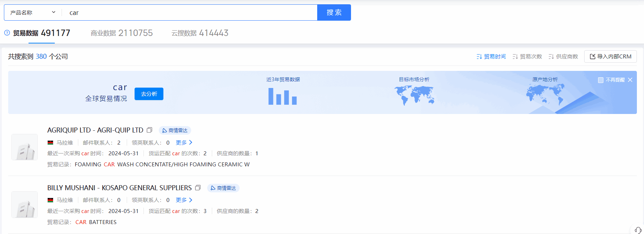
Task: Click the search input containing 'car'
Action: [x=190, y=12]
